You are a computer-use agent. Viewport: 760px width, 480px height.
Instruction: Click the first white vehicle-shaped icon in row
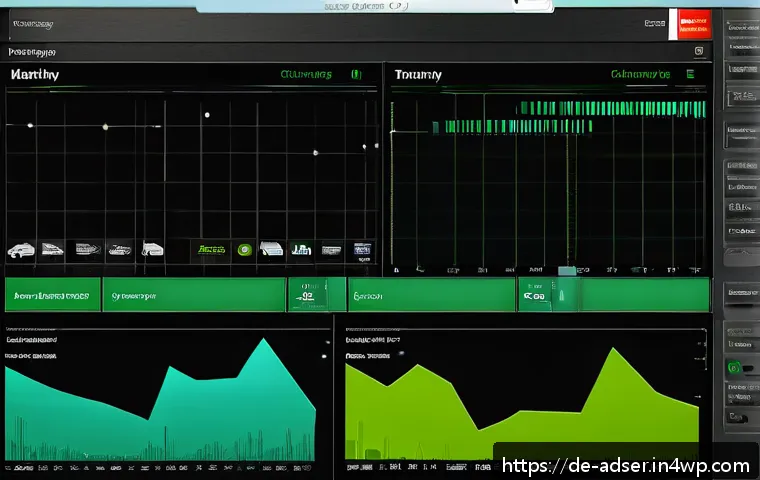pos(21,250)
